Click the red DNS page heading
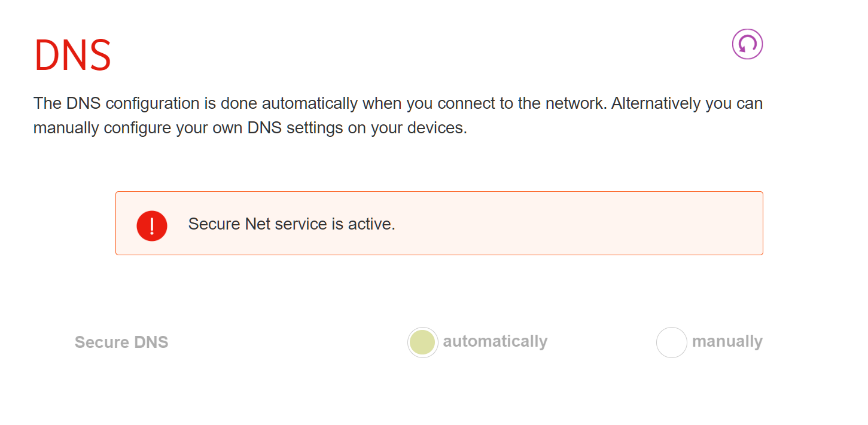868x425 pixels. click(x=72, y=56)
